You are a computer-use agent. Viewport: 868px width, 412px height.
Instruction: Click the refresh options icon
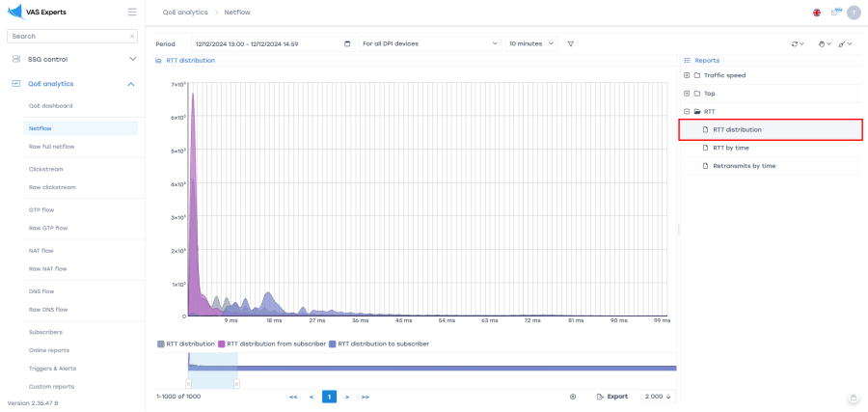796,43
